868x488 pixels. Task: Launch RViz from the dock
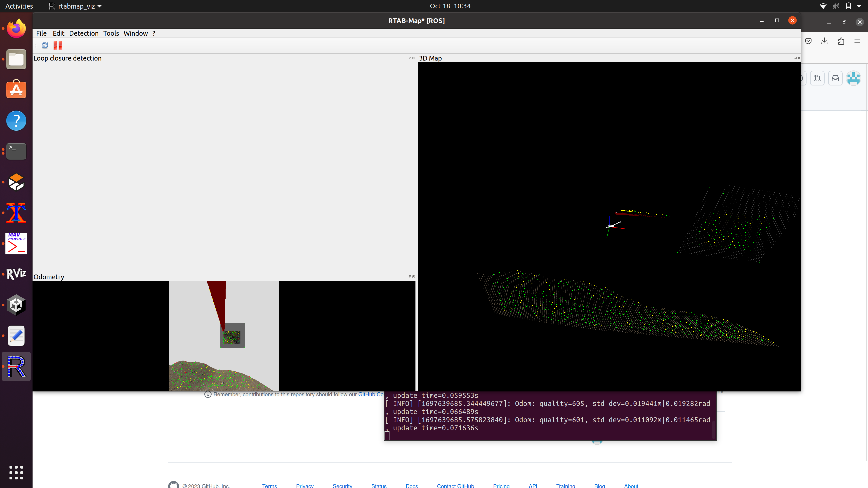coord(16,274)
